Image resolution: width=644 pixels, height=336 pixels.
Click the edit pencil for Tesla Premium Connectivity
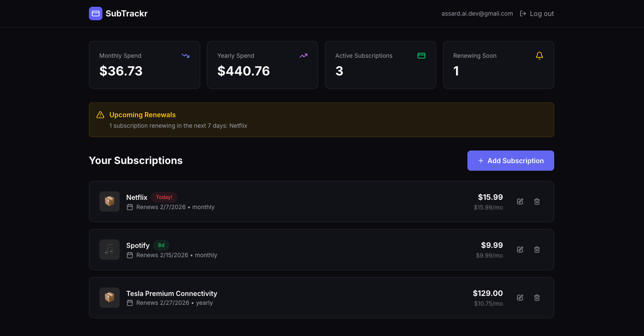coord(520,297)
